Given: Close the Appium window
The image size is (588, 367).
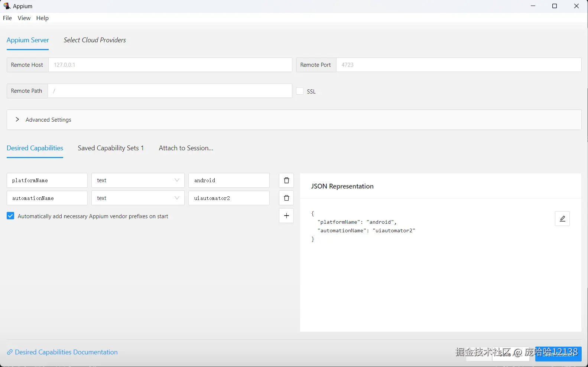Looking at the screenshot, I should click(576, 6).
